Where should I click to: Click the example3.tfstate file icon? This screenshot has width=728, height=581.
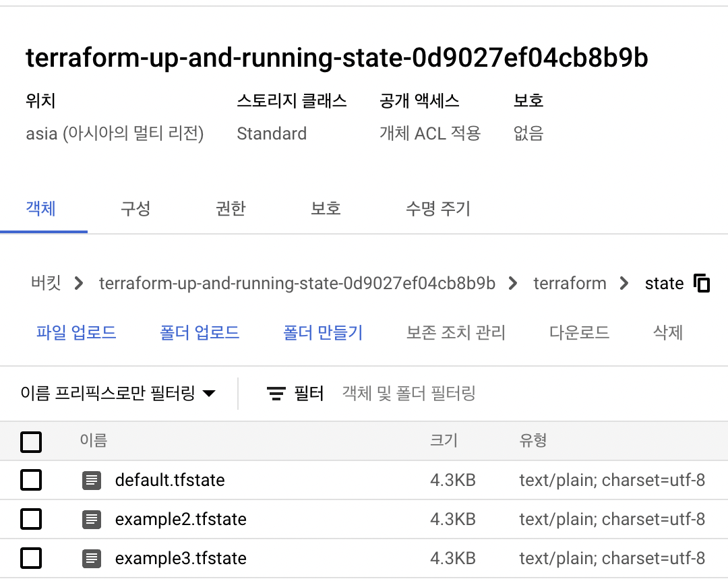pos(92,558)
